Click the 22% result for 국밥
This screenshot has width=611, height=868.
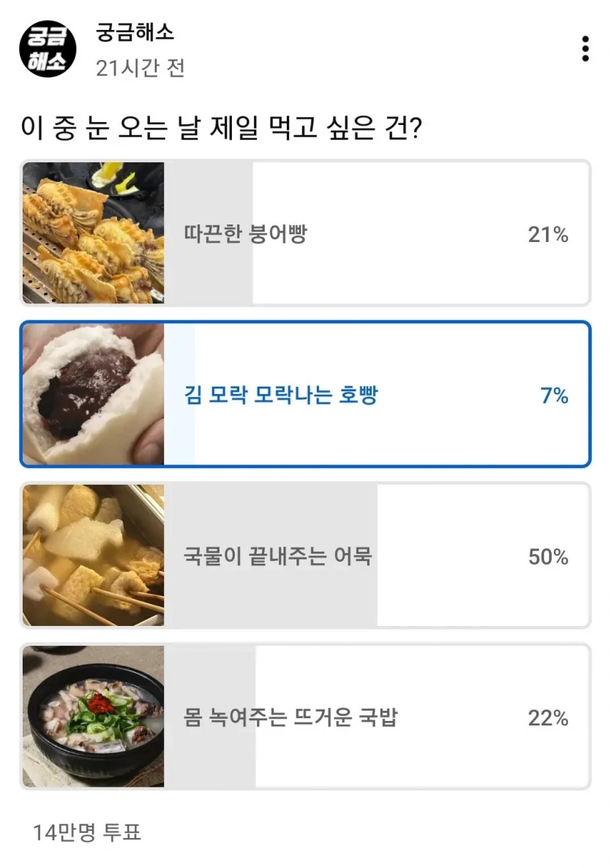click(548, 718)
